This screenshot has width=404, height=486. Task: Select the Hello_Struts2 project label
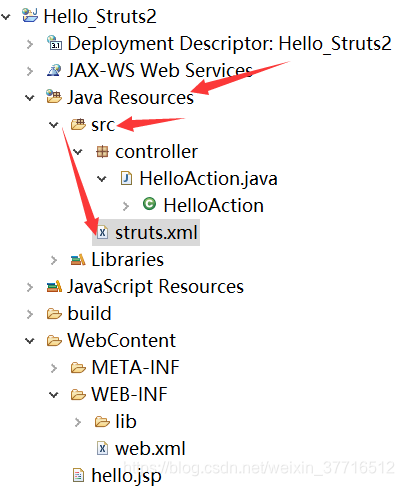[x=100, y=16]
